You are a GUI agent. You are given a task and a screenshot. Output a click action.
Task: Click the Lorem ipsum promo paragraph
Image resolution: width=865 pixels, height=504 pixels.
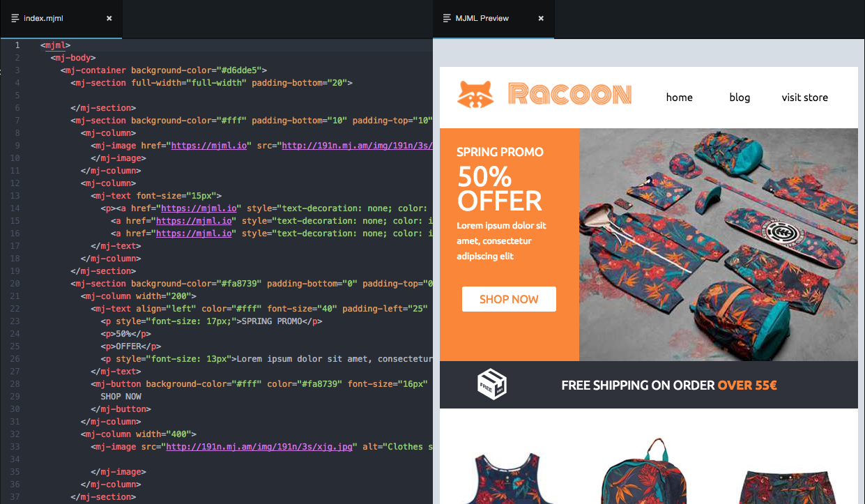coord(502,241)
